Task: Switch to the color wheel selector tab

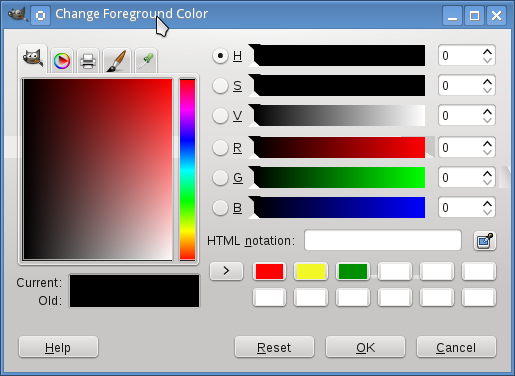Action: tap(62, 61)
